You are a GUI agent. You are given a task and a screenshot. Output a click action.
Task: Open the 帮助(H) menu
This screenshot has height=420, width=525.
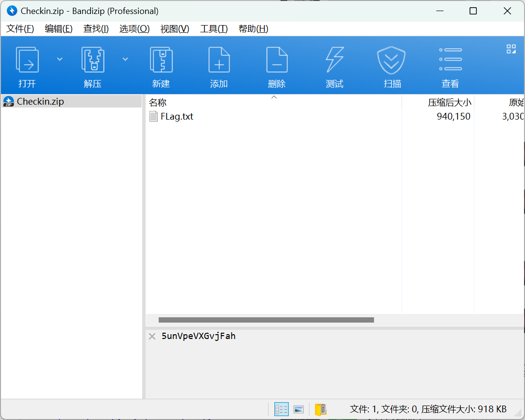(x=253, y=29)
